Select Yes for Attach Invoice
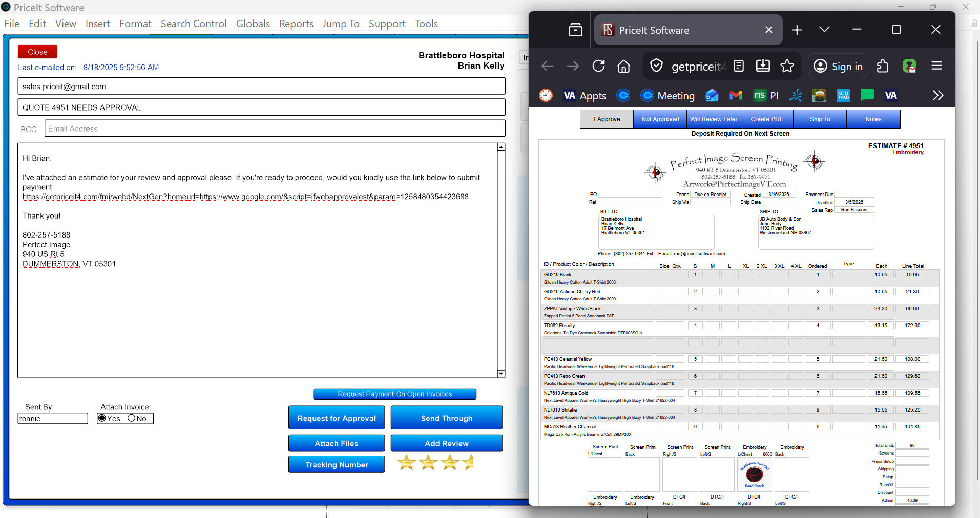The width and height of the screenshot is (980, 518). [102, 418]
